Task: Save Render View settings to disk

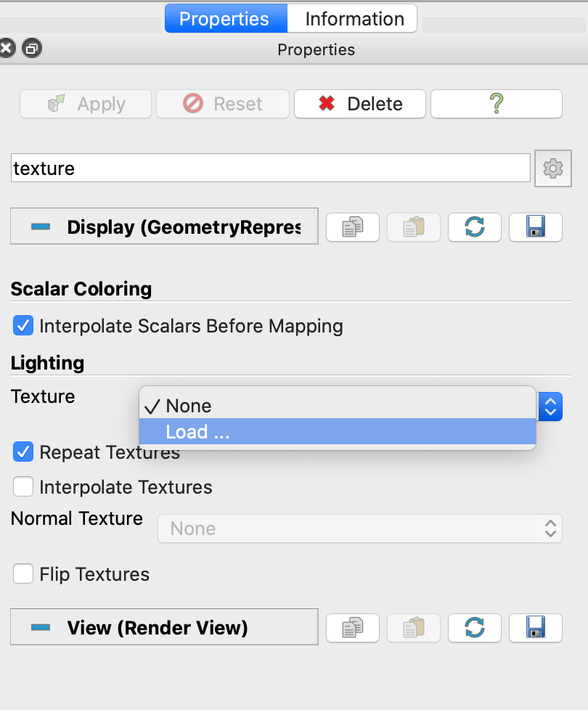Action: pyautogui.click(x=535, y=627)
